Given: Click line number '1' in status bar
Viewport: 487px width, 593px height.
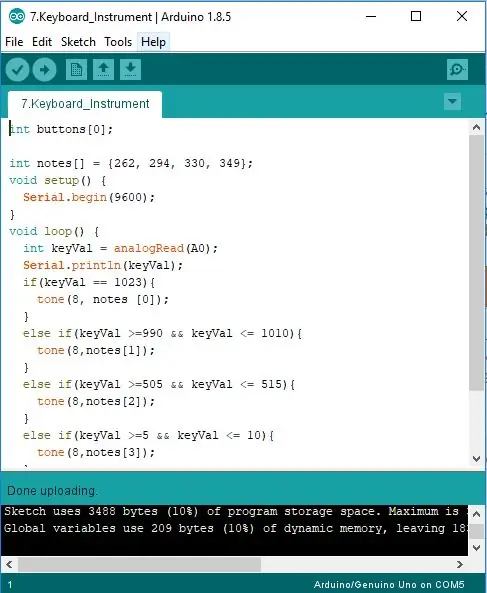Looking at the screenshot, I should (x=10, y=585).
